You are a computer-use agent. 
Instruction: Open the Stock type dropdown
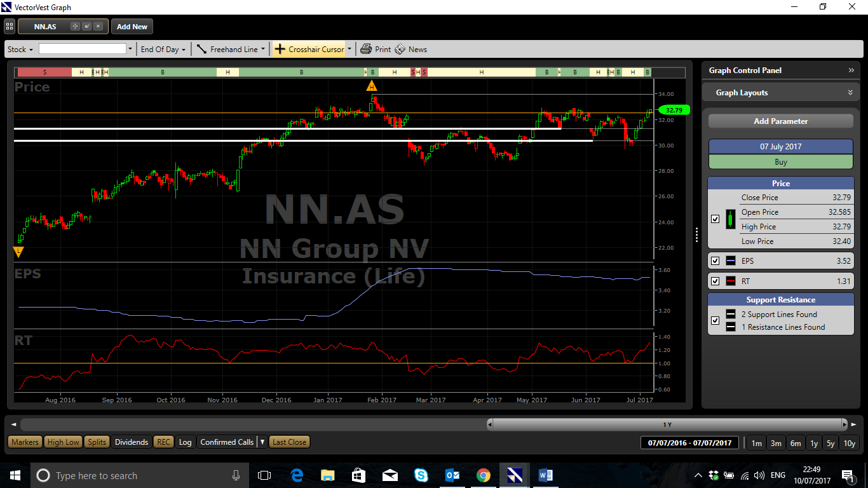(x=20, y=49)
